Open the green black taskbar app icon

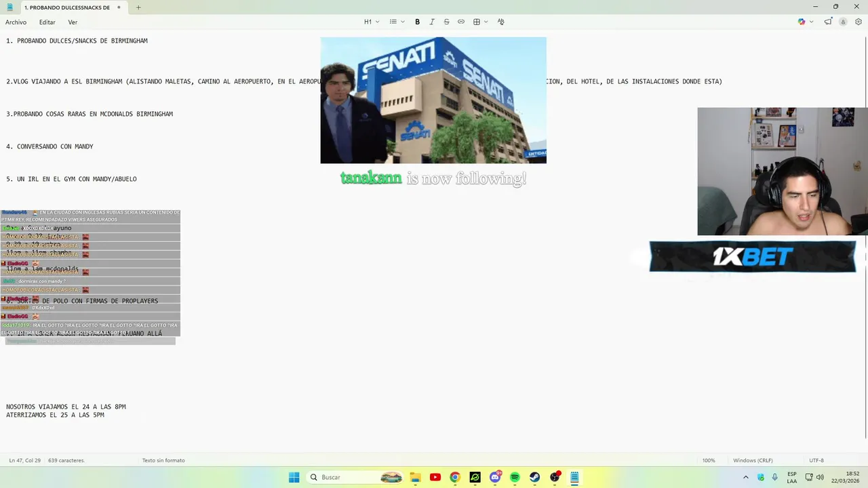(x=475, y=477)
